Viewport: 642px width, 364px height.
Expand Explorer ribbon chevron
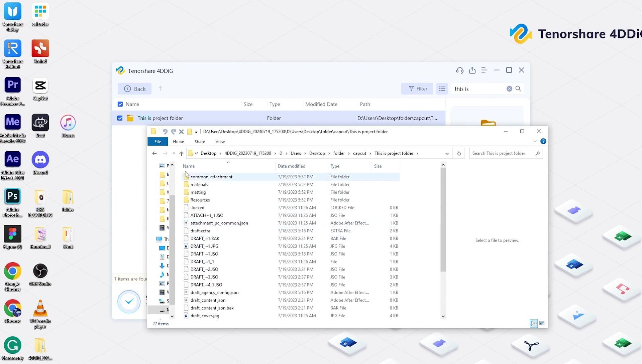[x=535, y=141]
